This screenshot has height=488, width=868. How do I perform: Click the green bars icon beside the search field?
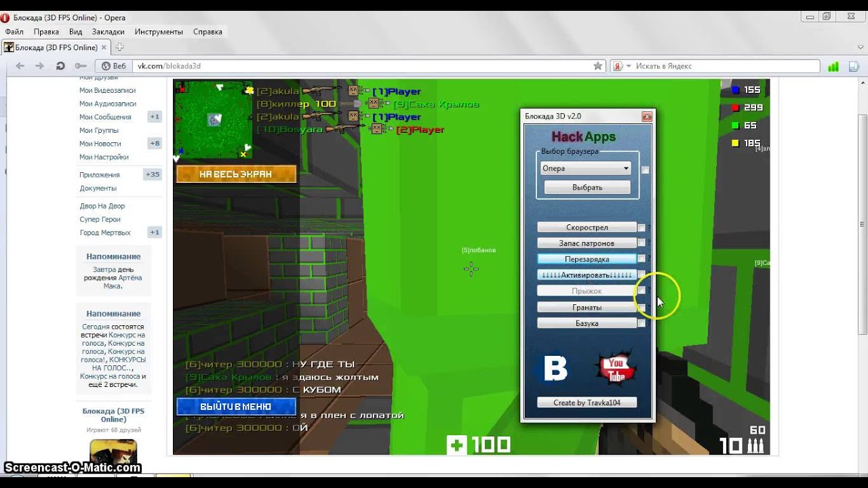coord(833,66)
